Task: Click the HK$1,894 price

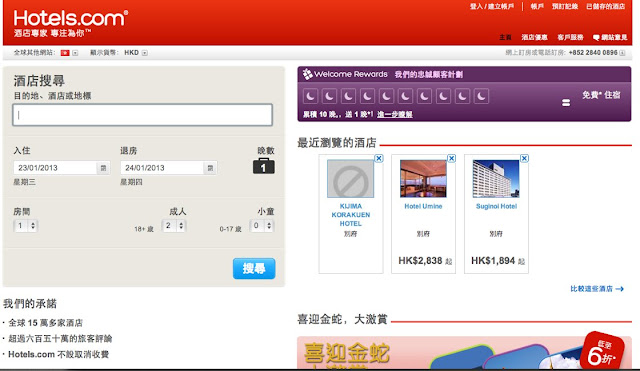Action: pyautogui.click(x=493, y=261)
